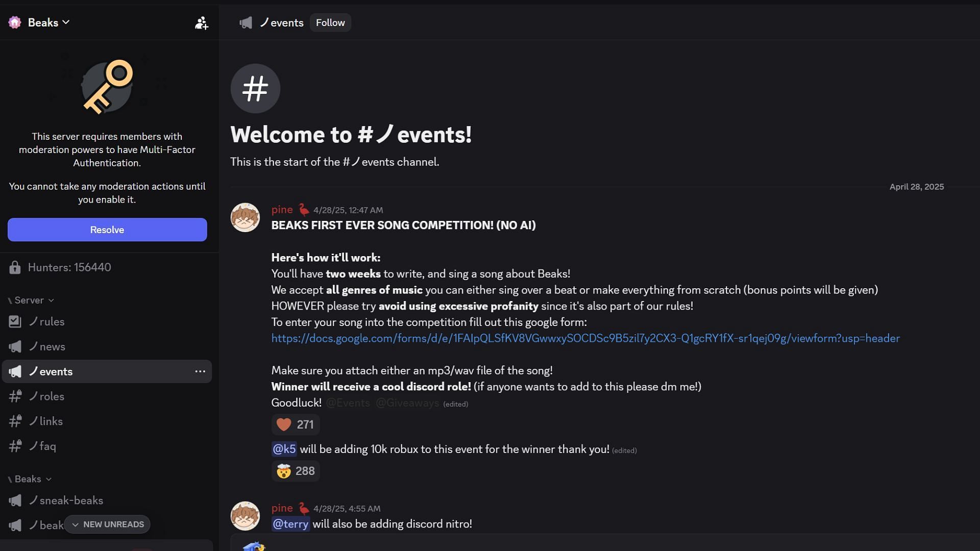Click the announcement megaphone icon in header
980x551 pixels.
(x=246, y=23)
